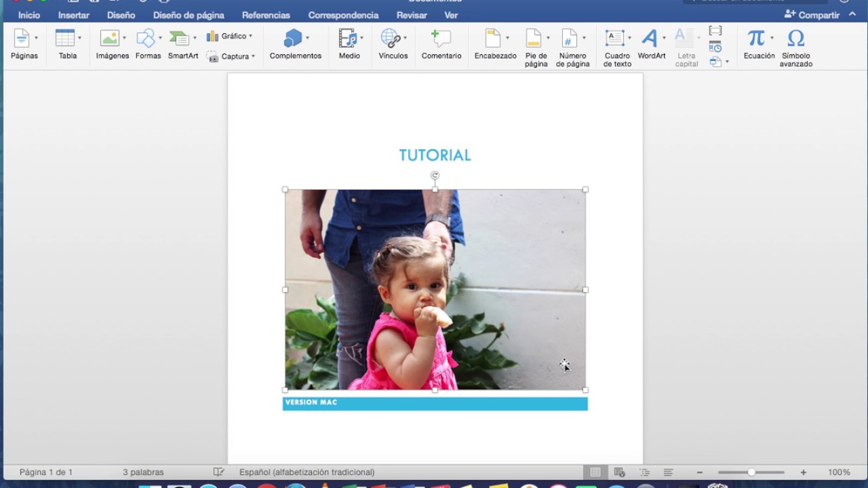868x488 pixels.
Task: Switch to draft view in status bar
Action: pos(669,472)
